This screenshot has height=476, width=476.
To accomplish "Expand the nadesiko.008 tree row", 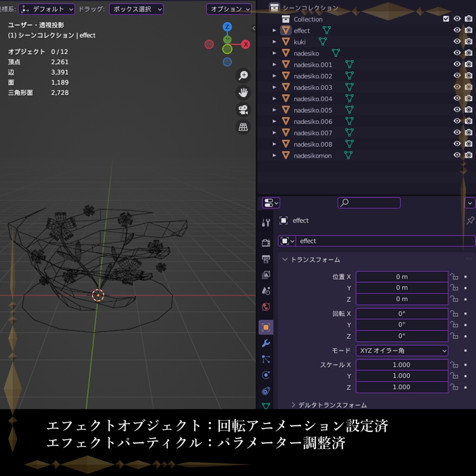I will click(x=274, y=144).
